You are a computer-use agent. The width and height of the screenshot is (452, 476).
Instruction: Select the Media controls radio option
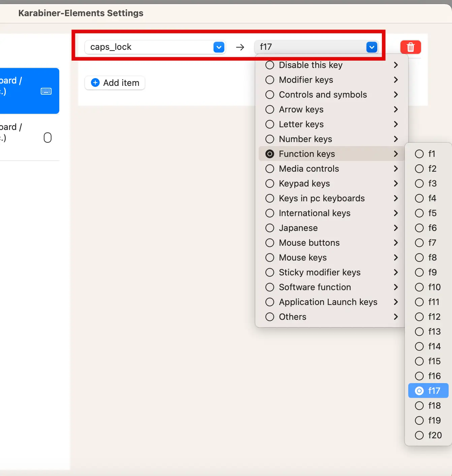[270, 169]
